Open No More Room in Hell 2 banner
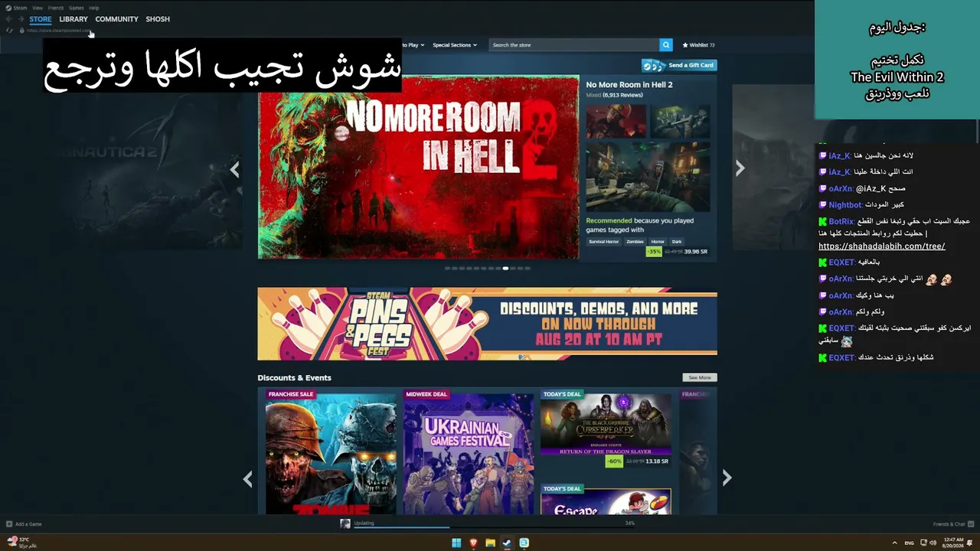This screenshot has width=980, height=551. coord(419,167)
